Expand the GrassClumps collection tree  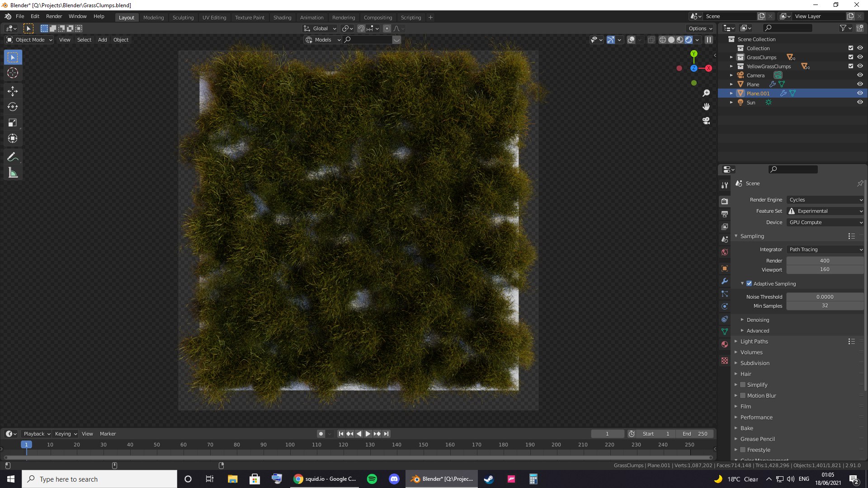coord(731,57)
